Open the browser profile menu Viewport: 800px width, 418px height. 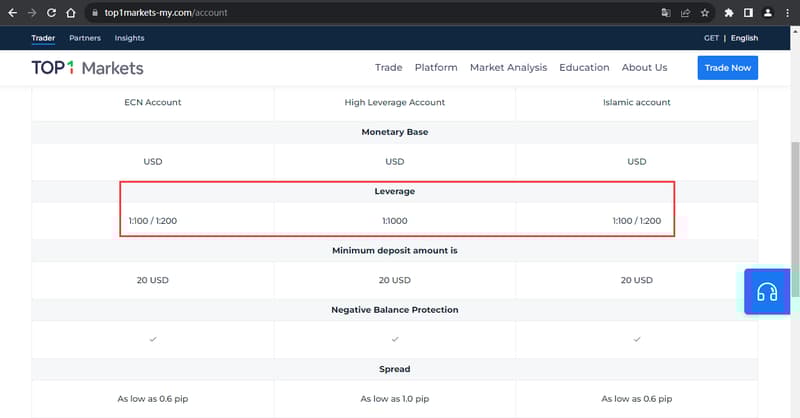pyautogui.click(x=767, y=13)
